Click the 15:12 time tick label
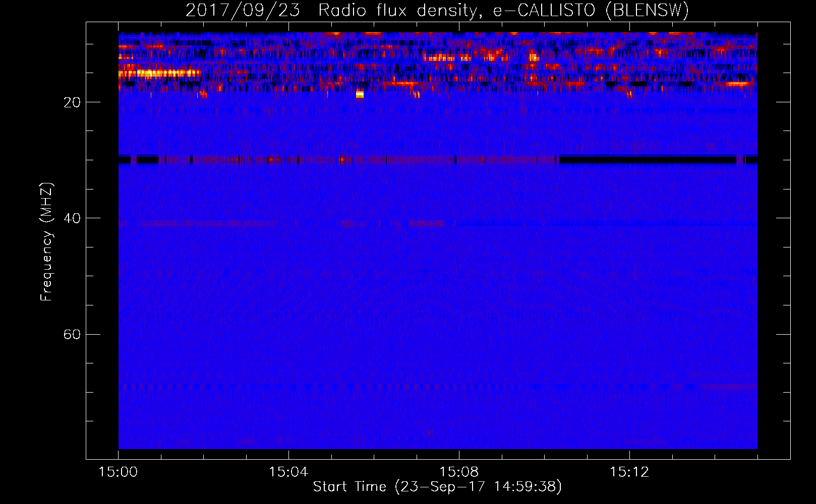This screenshot has height=504, width=816. coord(629,472)
